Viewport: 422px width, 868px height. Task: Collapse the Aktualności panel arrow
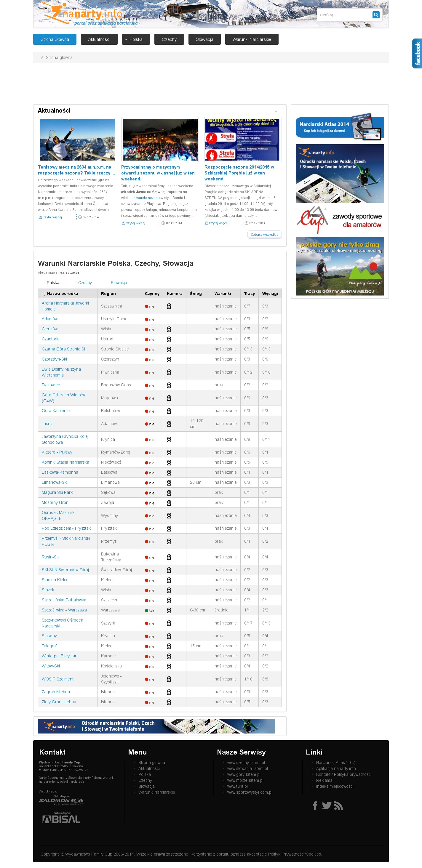[276, 111]
